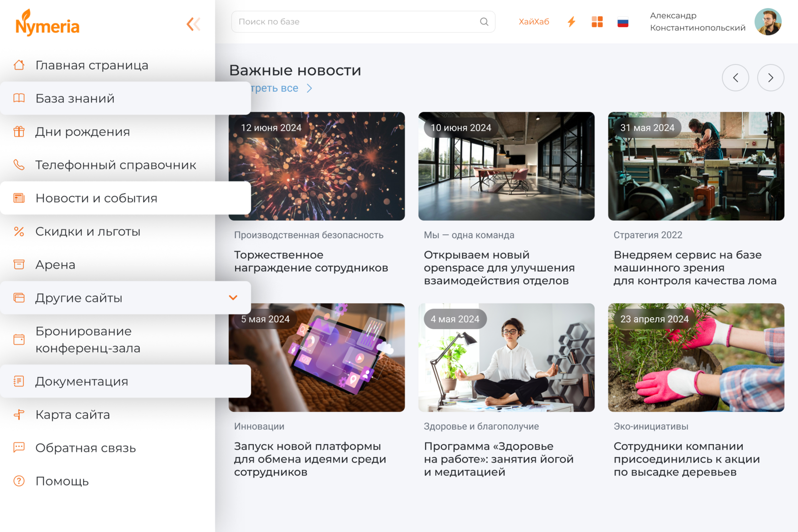The width and height of the screenshot is (798, 532).
Task: Open the Главная страница home icon
Action: [19, 65]
